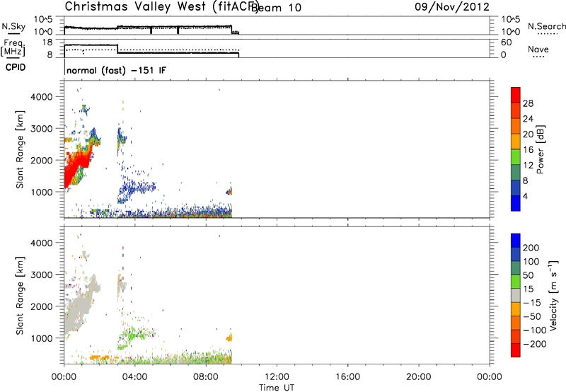The width and height of the screenshot is (566, 392).
Task: Click the 'CPID' row label
Action: [16, 67]
